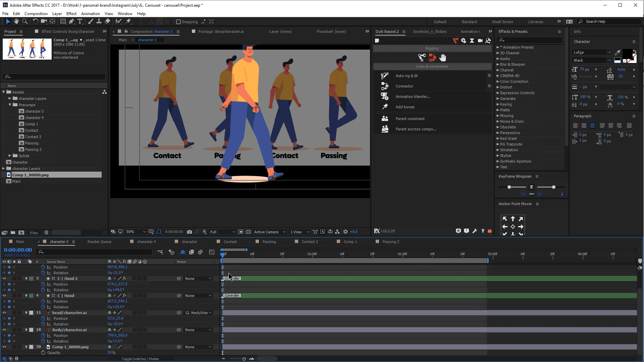Select the Standard workspace
This screenshot has width=644, height=362.
pos(469,22)
